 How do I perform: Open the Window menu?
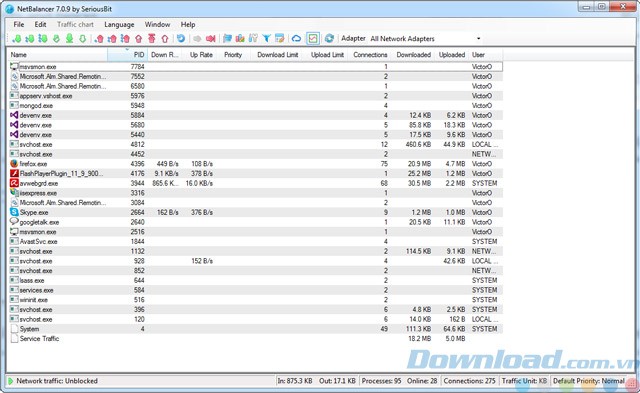(x=157, y=24)
